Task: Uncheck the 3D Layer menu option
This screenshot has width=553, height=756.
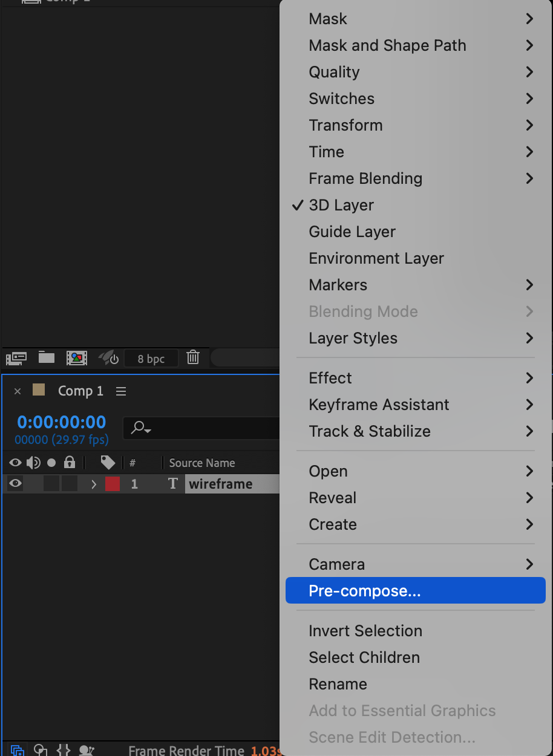Action: pos(341,205)
